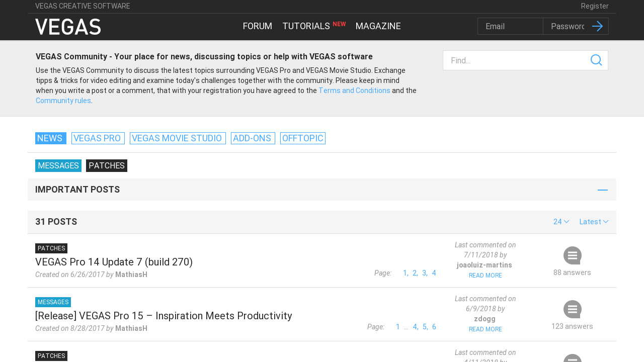Image resolution: width=644 pixels, height=362 pixels.
Task: Open zdogg user profile
Action: tap(485, 319)
